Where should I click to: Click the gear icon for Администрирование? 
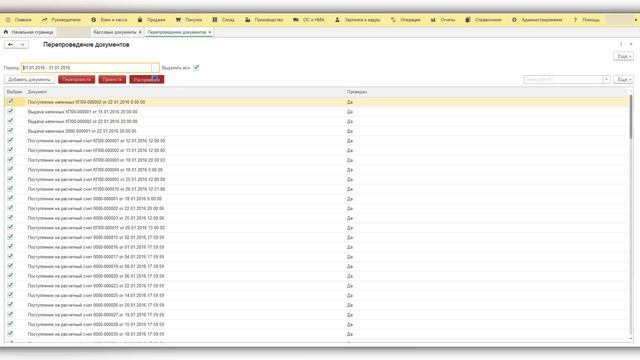[x=514, y=20]
